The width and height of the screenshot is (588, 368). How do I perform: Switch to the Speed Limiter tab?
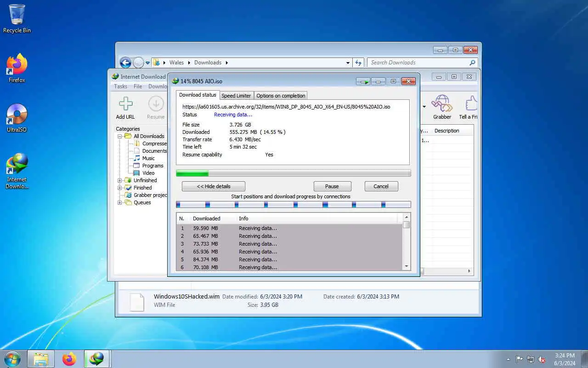click(x=236, y=96)
